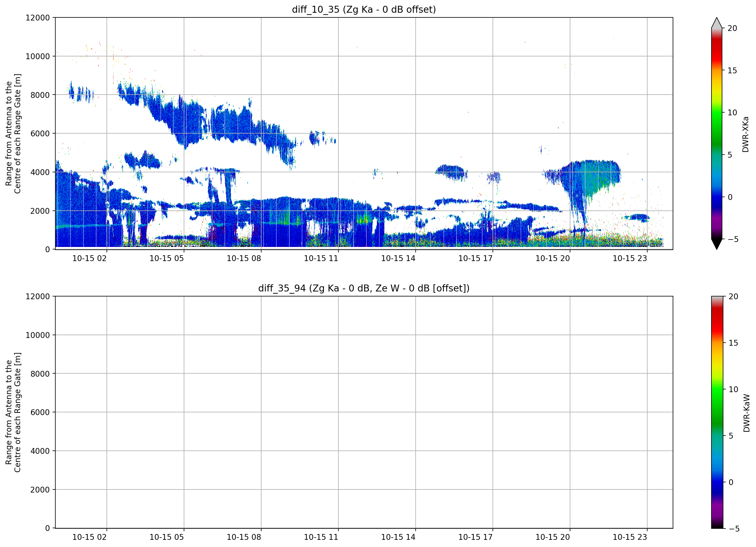756x547 pixels.
Task: Click "10-15 17" x-tick under diff_35_94 plot
Action: (475, 537)
